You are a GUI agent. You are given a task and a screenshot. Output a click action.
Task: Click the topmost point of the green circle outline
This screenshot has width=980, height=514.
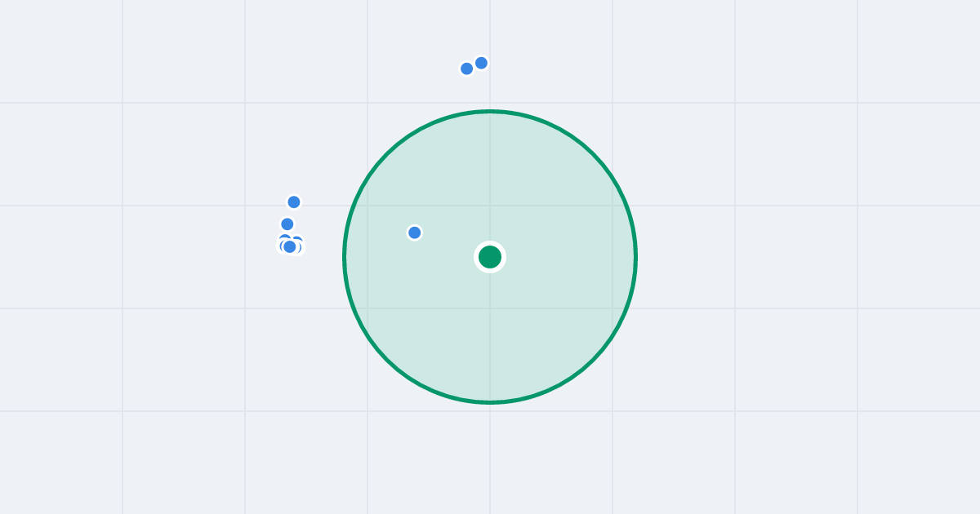click(x=490, y=111)
